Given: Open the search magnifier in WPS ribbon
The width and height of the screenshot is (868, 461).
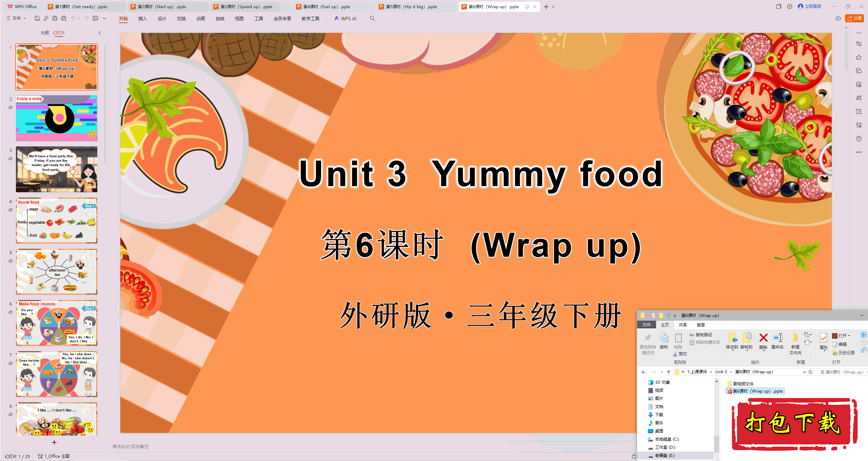Looking at the screenshot, I should coord(372,18).
